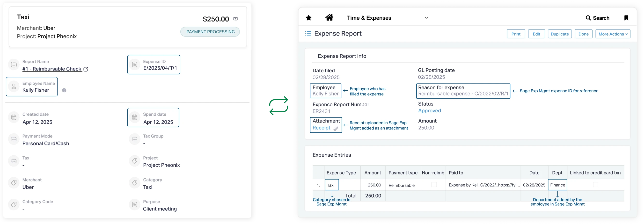Image resolution: width=644 pixels, height=224 pixels.
Task: Open the #1 - Reimbursable Check report link
Action: pyautogui.click(x=51, y=69)
